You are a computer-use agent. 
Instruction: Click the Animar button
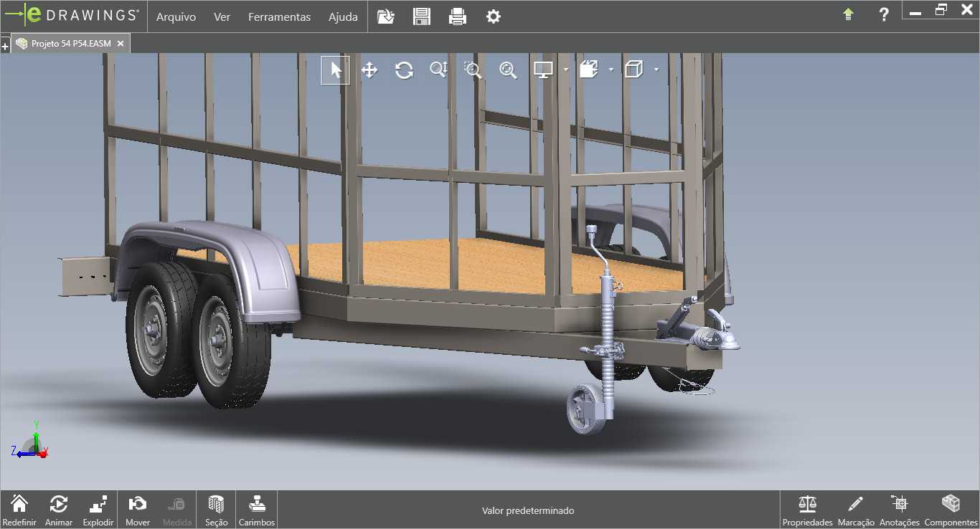pyautogui.click(x=59, y=511)
